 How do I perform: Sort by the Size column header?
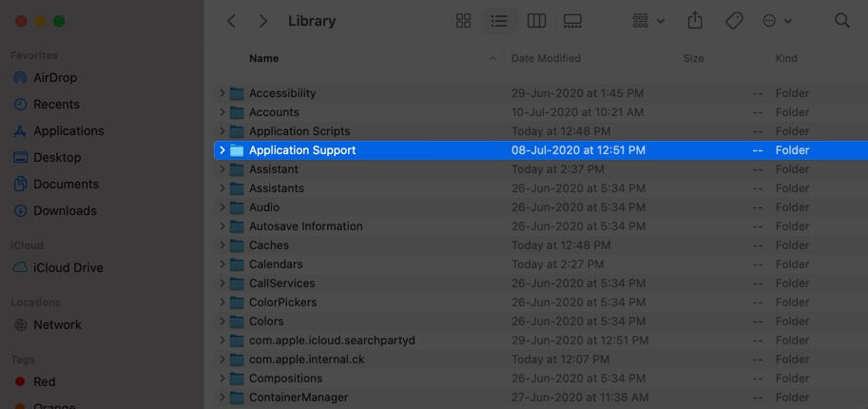tap(693, 58)
